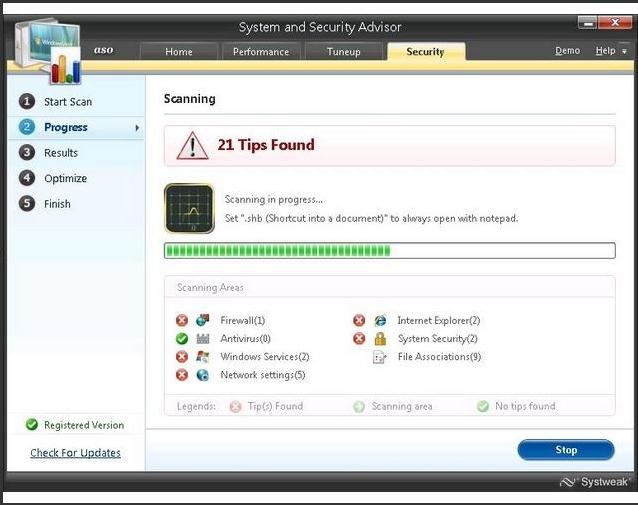Click the 'aso' text beside logo
Viewport: 638px width, 505px height.
coord(103,50)
